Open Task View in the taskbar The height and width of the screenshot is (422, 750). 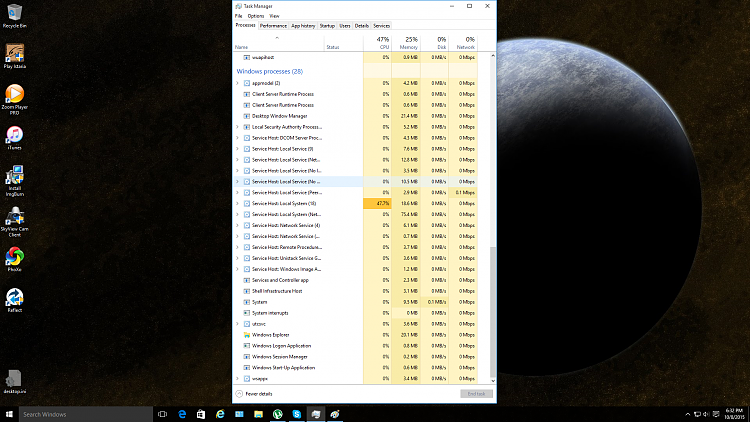(163, 414)
